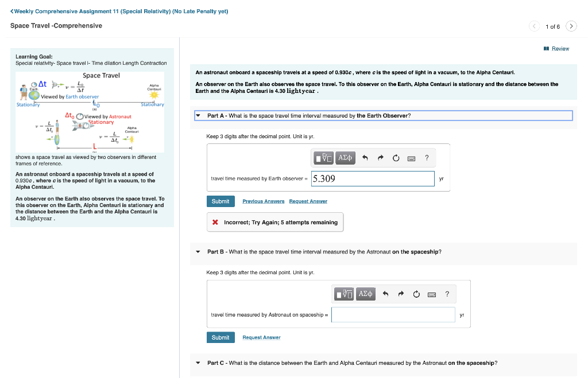Open Part A math templates button
The width and height of the screenshot is (588, 378).
[323, 158]
